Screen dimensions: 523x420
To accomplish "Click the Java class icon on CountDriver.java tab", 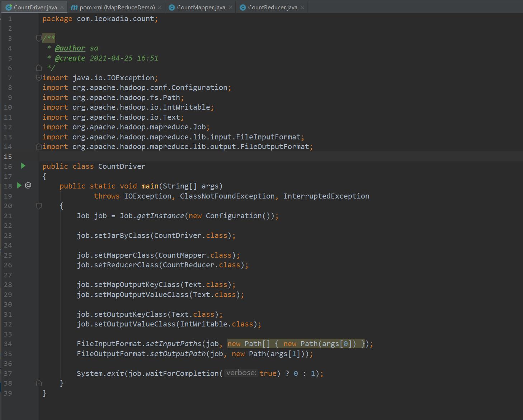I will [x=9, y=7].
